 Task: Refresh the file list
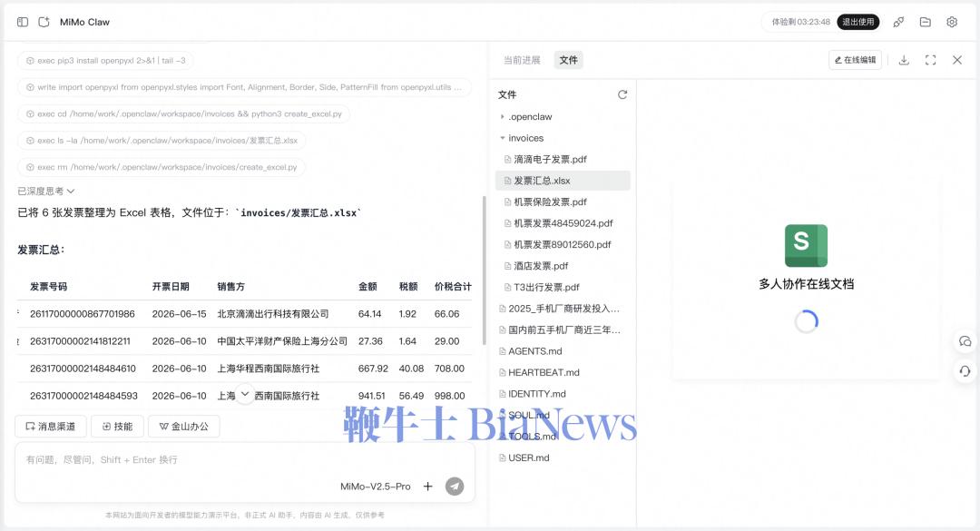(x=622, y=94)
